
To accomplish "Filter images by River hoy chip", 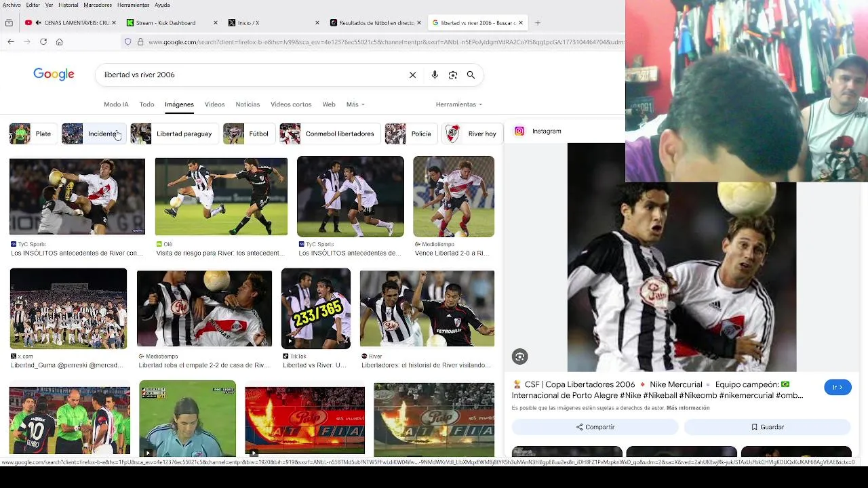I will click(x=472, y=134).
